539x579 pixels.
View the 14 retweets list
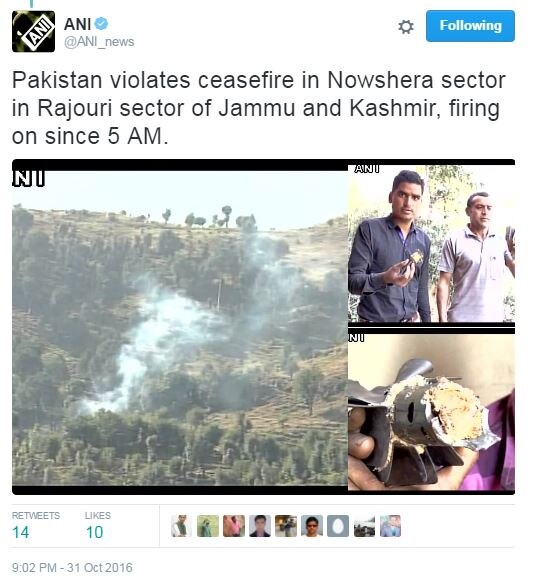point(35,526)
